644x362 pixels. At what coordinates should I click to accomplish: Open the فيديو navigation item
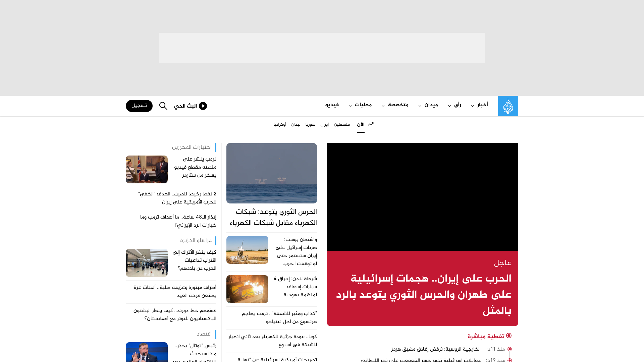[x=332, y=105]
